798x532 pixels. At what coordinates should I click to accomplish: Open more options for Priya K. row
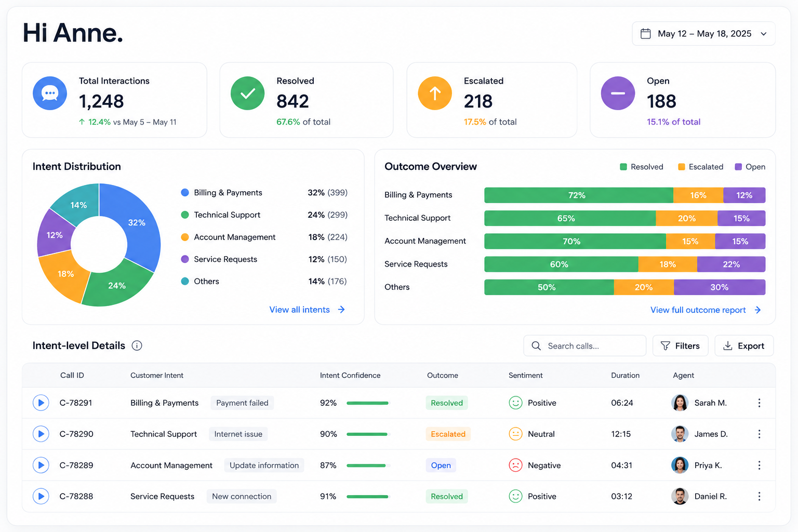coord(759,465)
